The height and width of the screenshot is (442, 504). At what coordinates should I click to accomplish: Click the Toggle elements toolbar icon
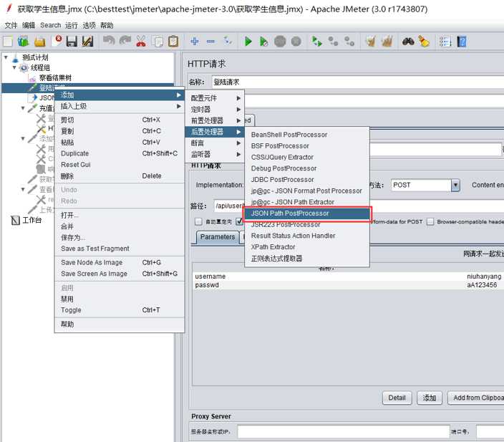(x=228, y=42)
